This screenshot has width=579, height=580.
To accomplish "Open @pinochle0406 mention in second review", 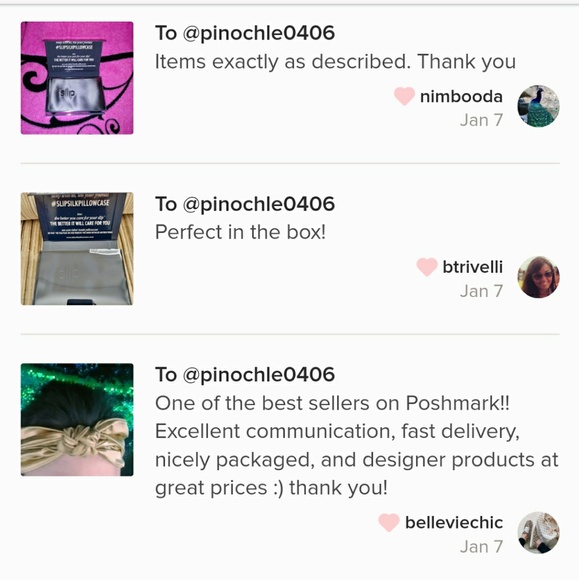I will [x=259, y=204].
